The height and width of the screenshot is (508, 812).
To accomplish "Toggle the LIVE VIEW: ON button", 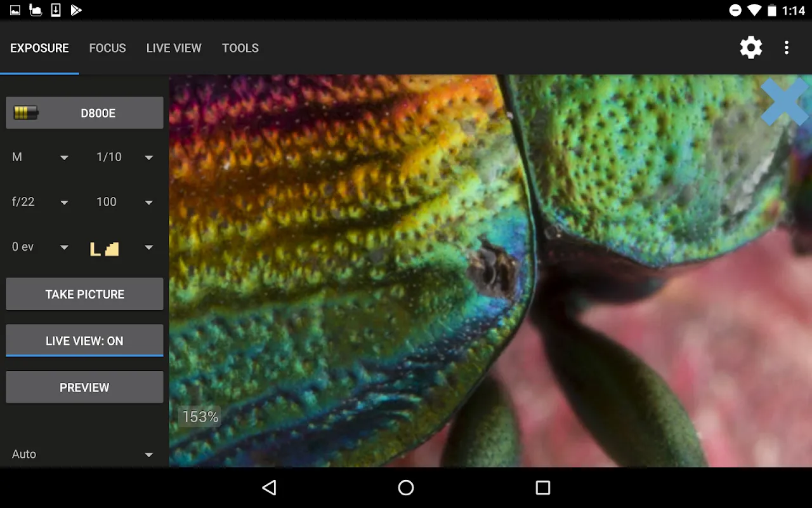I will coord(84,340).
